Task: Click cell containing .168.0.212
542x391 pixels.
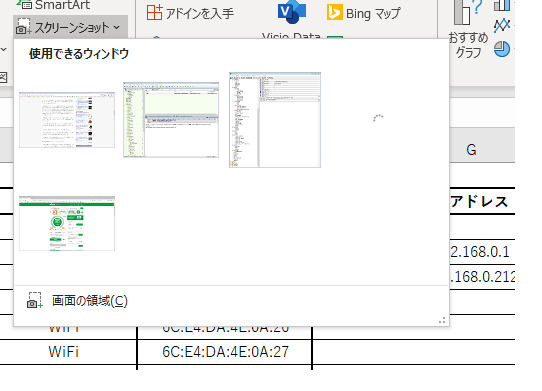Action: click(482, 277)
